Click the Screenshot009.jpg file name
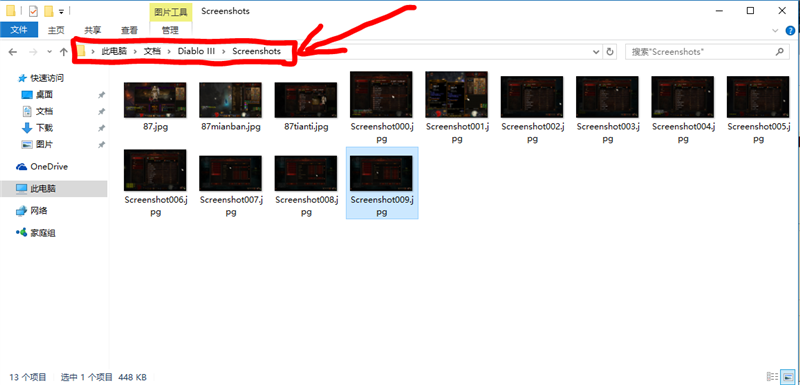This screenshot has height=385, width=800. [382, 206]
